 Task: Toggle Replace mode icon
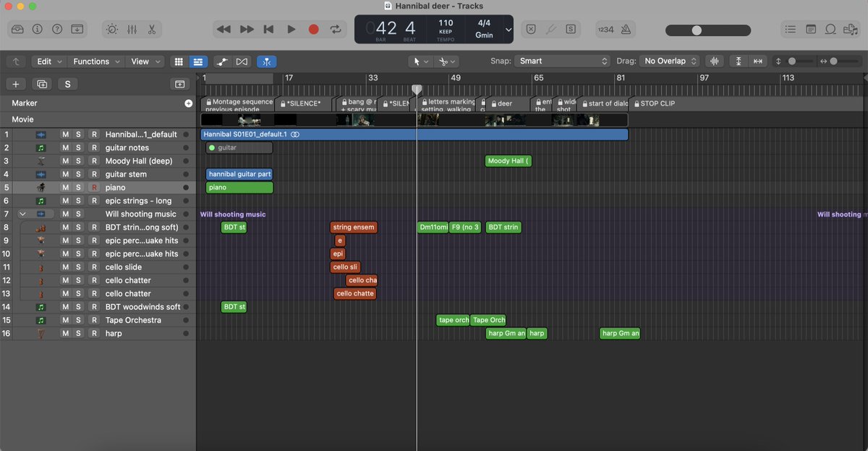530,30
